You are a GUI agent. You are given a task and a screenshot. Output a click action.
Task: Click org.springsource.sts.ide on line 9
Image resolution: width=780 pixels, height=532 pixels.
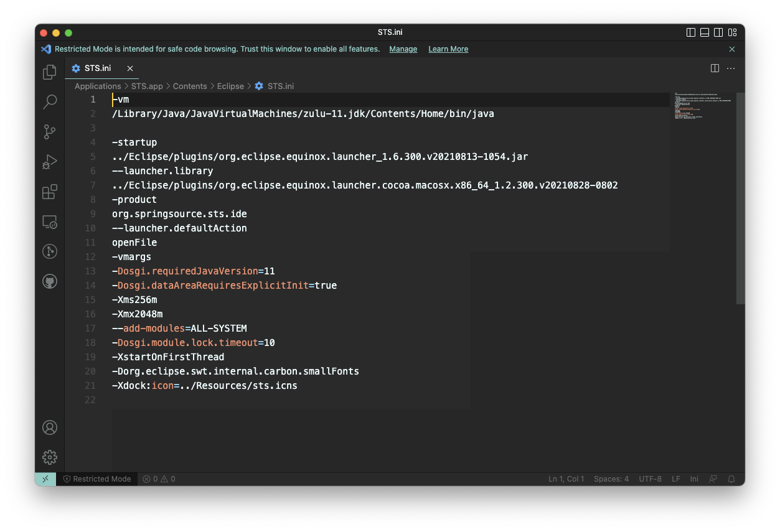tap(179, 214)
